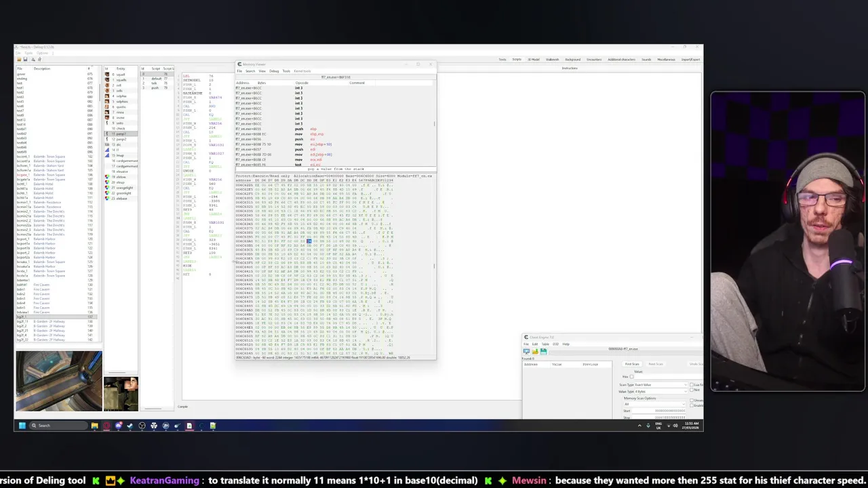The height and width of the screenshot is (488, 868).
Task: Open File Explorer from the taskbar
Action: point(94,426)
